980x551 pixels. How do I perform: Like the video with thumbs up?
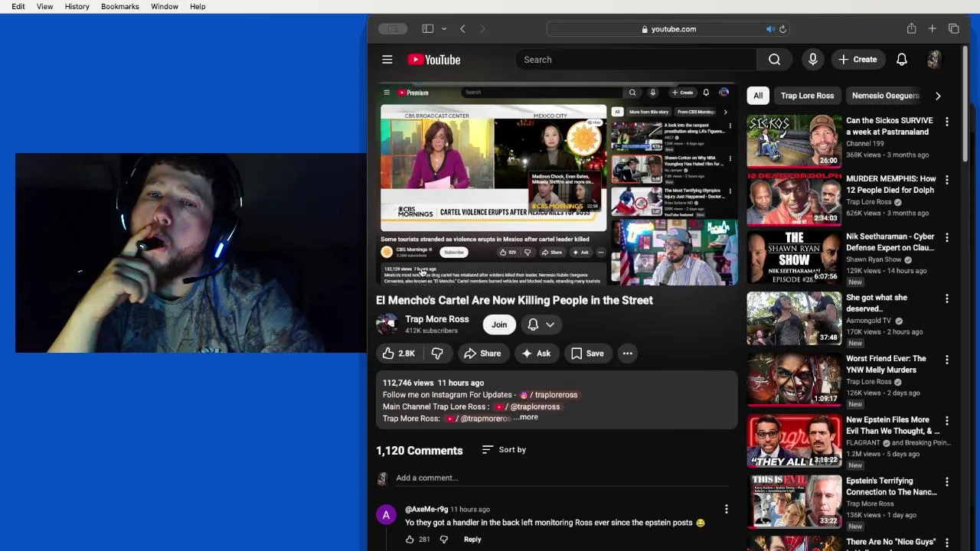(400, 354)
